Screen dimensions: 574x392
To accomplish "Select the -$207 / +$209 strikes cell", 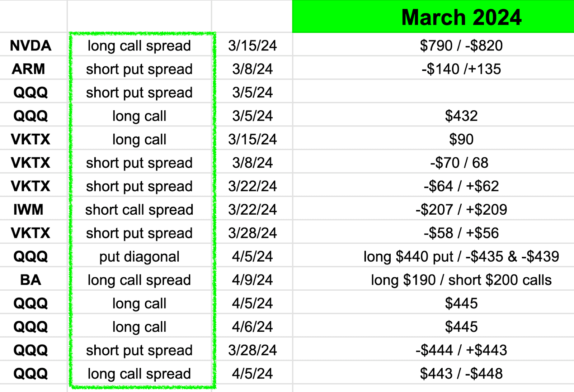I will [433, 209].
